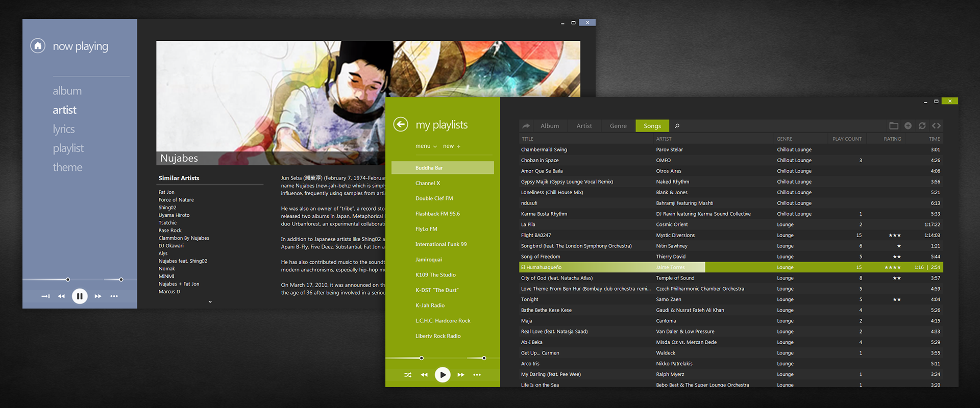The width and height of the screenshot is (980, 408).
Task: Open playlist in the now playing sidebar
Action: (x=68, y=148)
